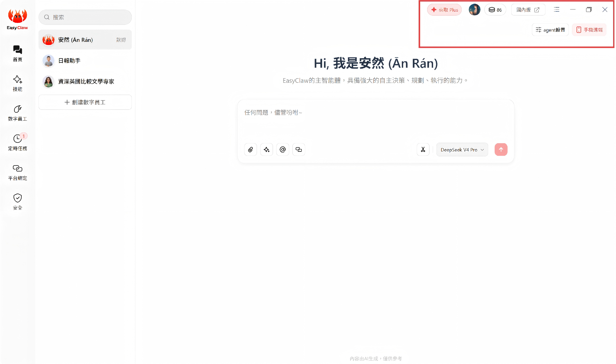Select 資深英國比較文學專家 agent
Image resolution: width=616 pixels, height=364 pixels.
tap(85, 81)
